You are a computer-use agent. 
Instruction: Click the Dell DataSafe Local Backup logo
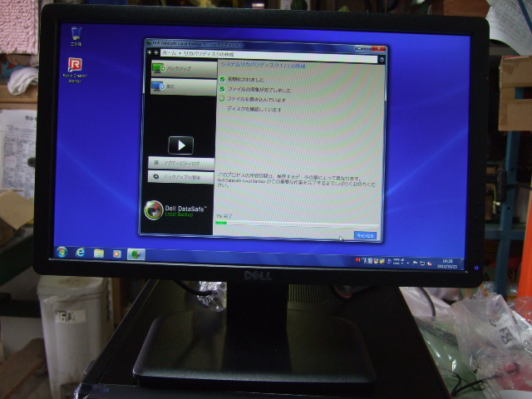pyautogui.click(x=175, y=210)
